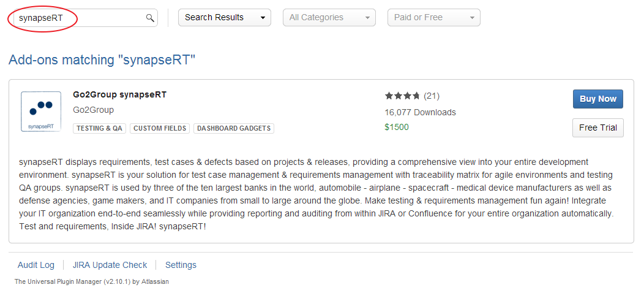The width and height of the screenshot is (644, 290).
Task: Click the synapseRT add-on logo
Action: (x=41, y=111)
